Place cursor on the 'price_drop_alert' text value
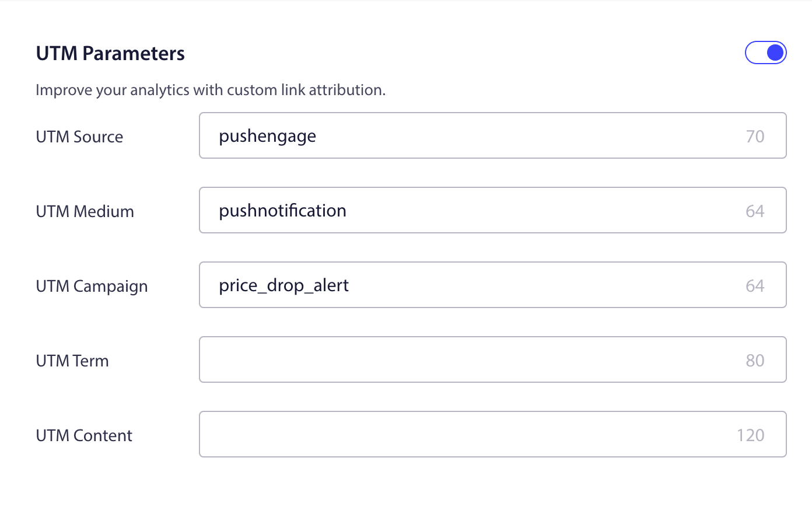 click(x=283, y=286)
